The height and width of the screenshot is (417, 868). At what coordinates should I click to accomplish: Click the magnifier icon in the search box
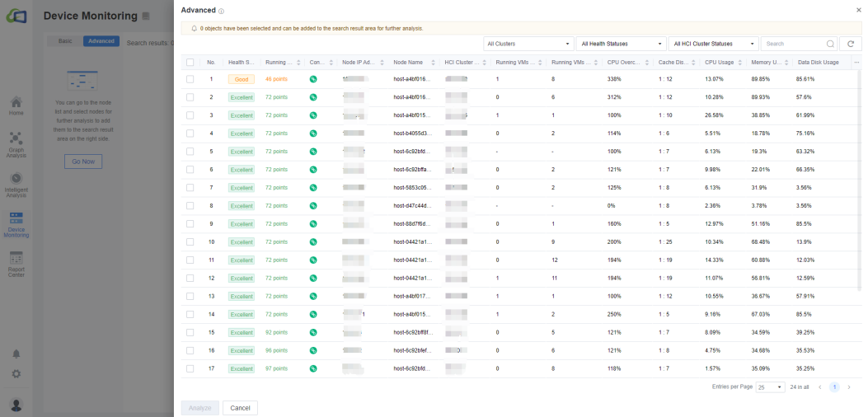pyautogui.click(x=829, y=44)
